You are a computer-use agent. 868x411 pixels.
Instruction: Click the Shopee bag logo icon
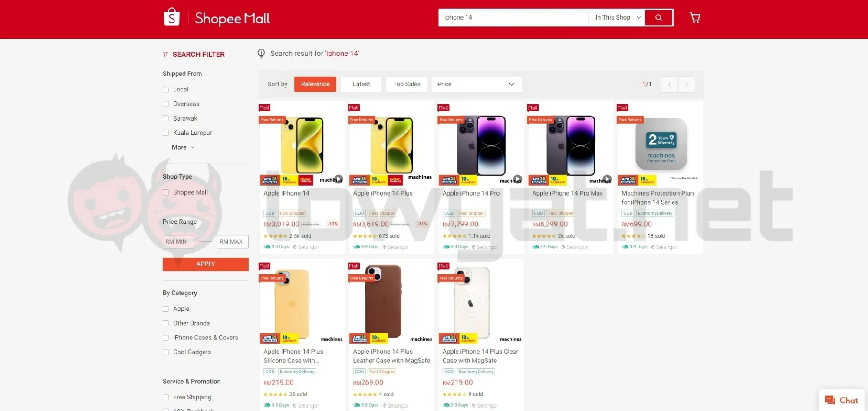coord(171,17)
